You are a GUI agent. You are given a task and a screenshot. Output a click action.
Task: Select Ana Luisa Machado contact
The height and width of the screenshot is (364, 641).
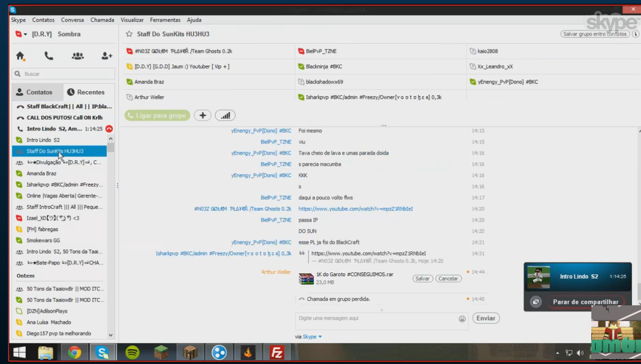tap(59, 322)
